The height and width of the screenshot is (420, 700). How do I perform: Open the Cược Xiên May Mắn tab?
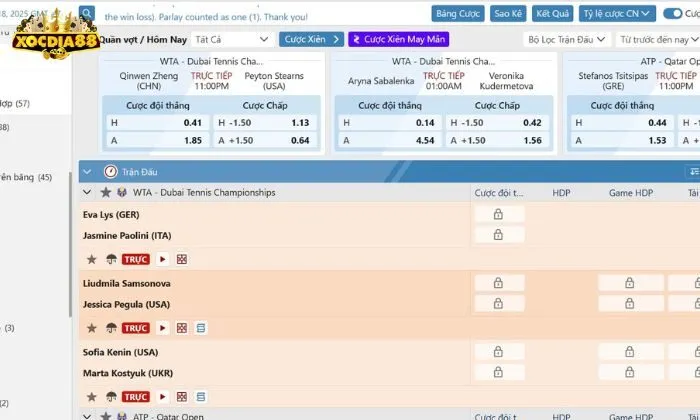pyautogui.click(x=398, y=39)
